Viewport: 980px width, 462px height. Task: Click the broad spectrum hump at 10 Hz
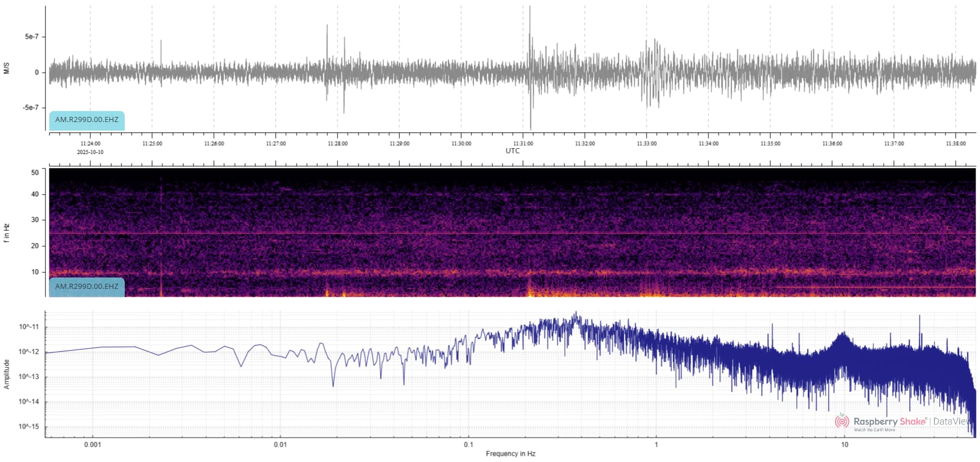tap(842, 341)
